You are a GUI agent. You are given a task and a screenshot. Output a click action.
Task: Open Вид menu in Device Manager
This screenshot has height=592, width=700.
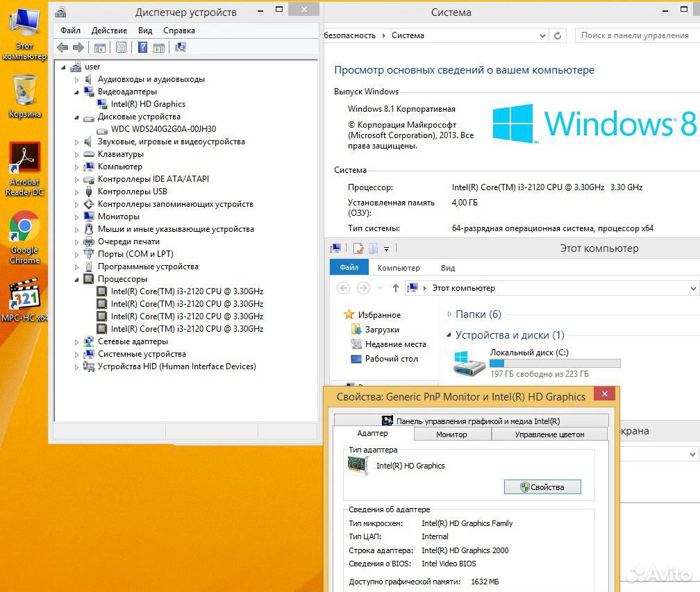[145, 31]
